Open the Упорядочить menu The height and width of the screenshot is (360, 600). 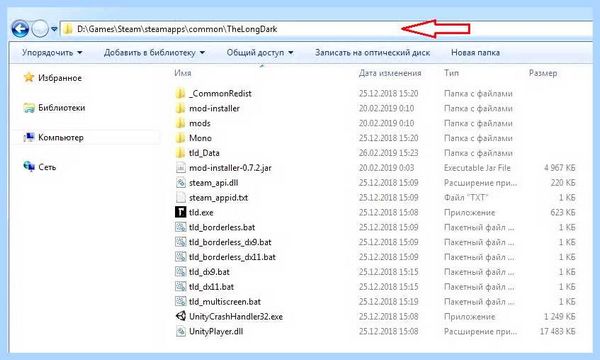pyautogui.click(x=52, y=52)
